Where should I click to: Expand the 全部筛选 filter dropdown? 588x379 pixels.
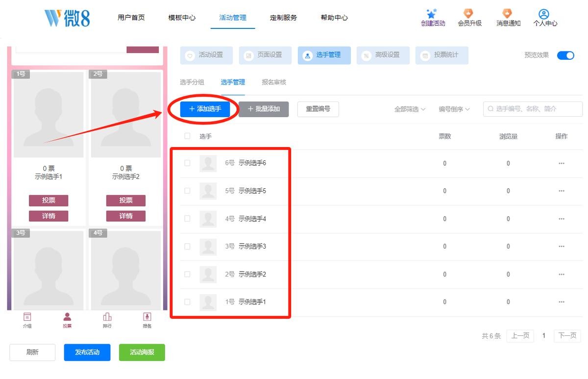410,109
